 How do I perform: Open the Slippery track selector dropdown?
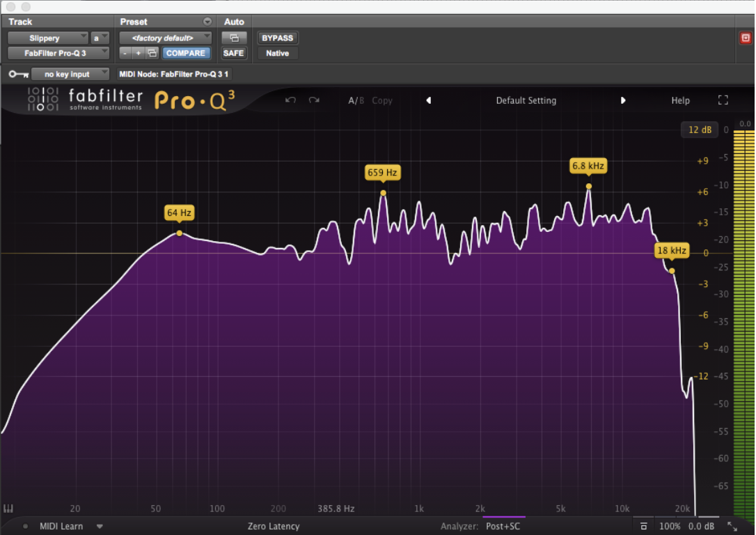click(x=47, y=38)
